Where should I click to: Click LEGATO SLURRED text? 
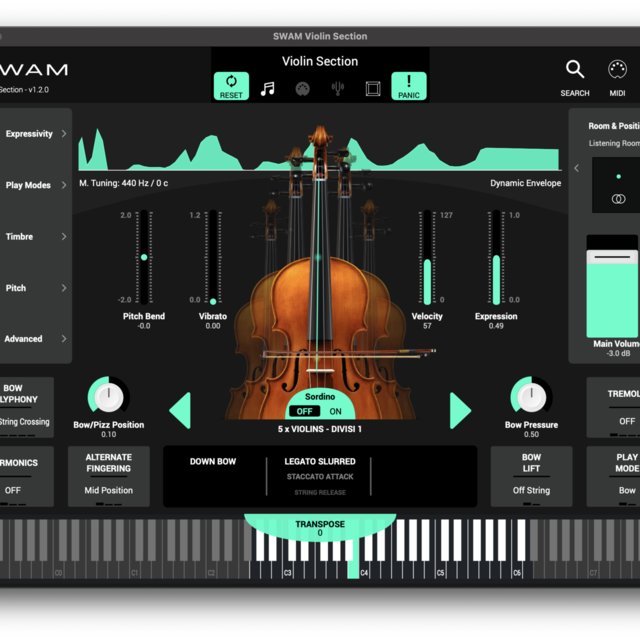point(320,462)
